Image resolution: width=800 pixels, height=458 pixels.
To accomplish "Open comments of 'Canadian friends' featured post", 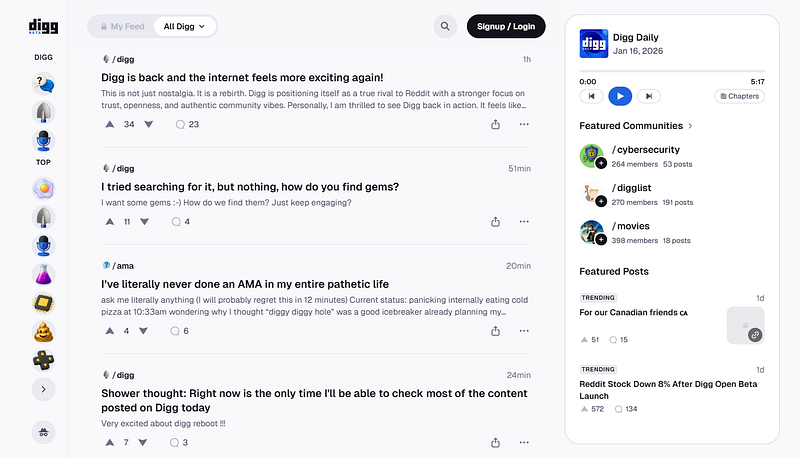I will [618, 340].
